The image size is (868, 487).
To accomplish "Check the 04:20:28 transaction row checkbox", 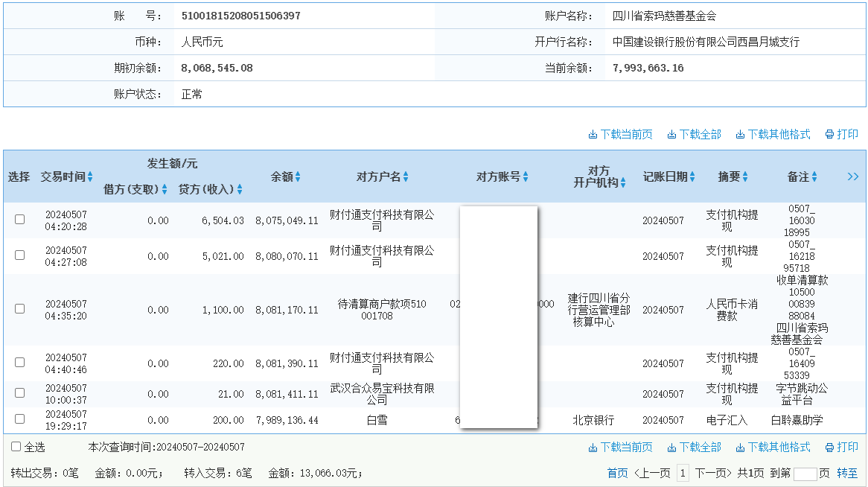I will (20, 220).
